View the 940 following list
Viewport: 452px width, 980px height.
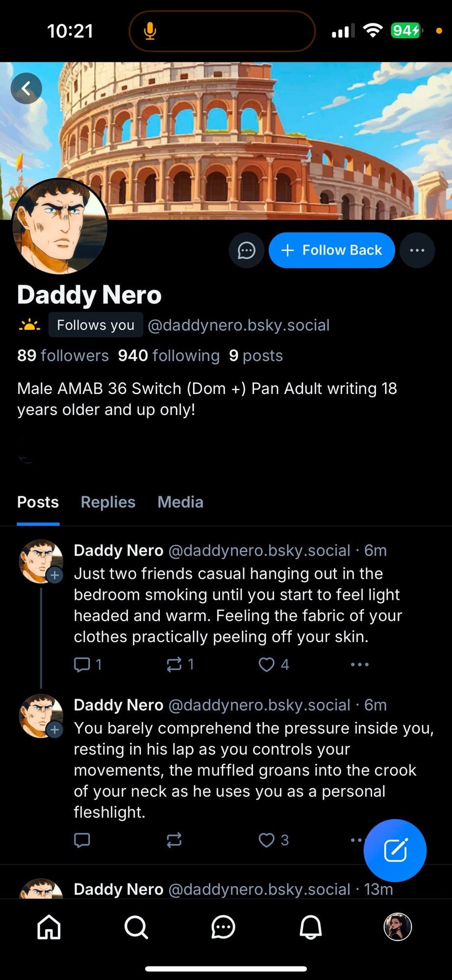169,355
